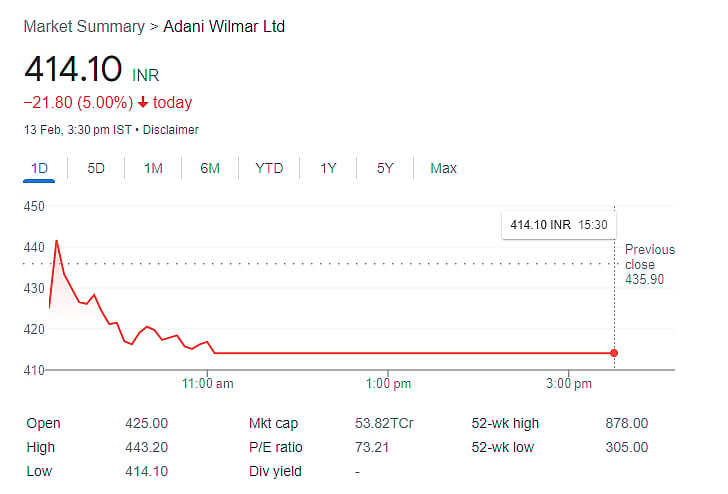Click the red endpoint dot on chart
This screenshot has height=494, width=728.
(614, 353)
